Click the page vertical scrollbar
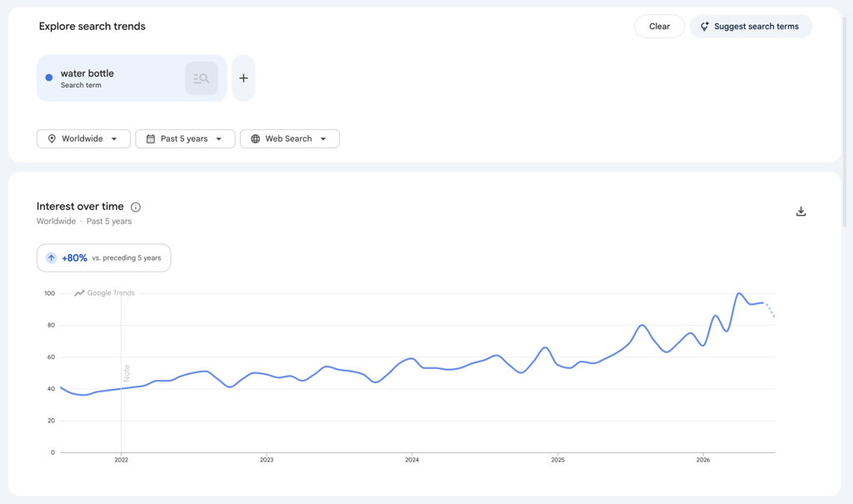This screenshot has height=504, width=853. pos(845,121)
